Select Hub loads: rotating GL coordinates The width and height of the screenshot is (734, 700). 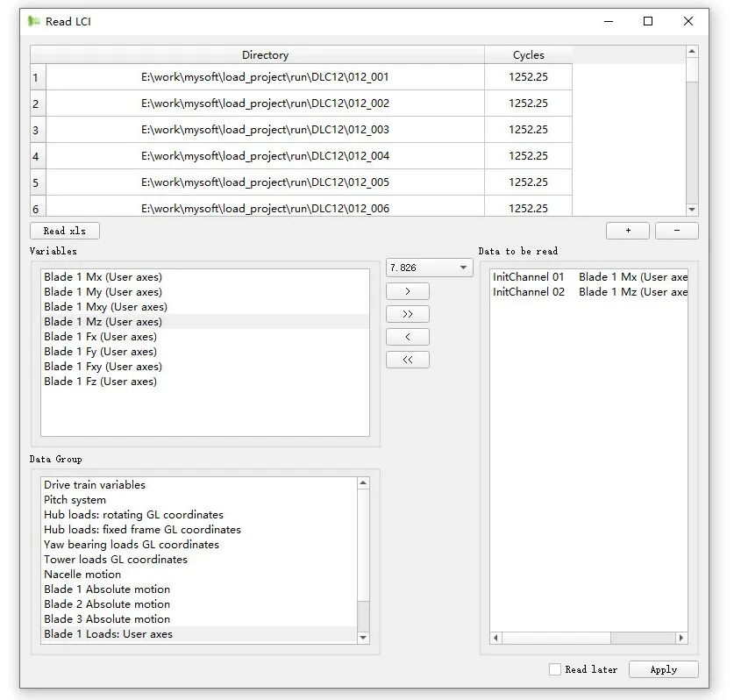coord(199,515)
